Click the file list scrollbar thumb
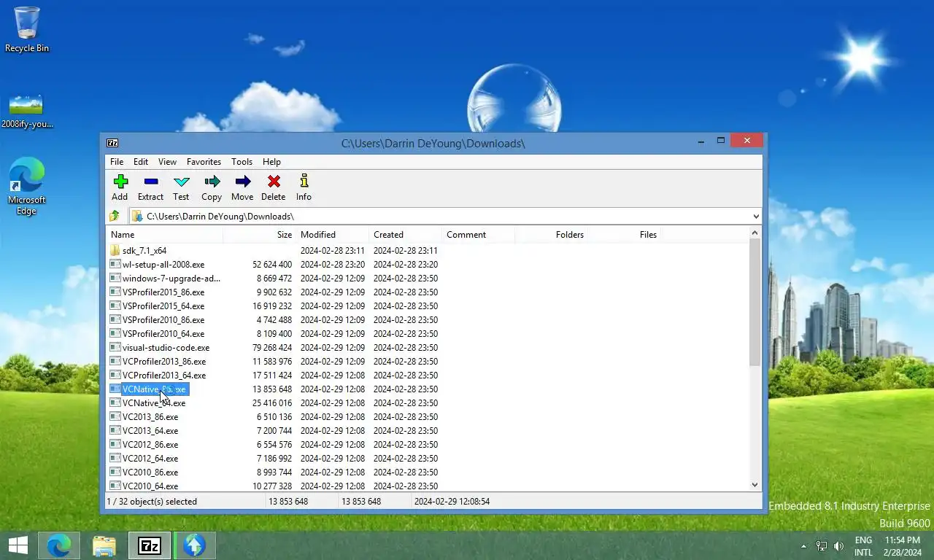Image resolution: width=934 pixels, height=560 pixels. (x=755, y=302)
